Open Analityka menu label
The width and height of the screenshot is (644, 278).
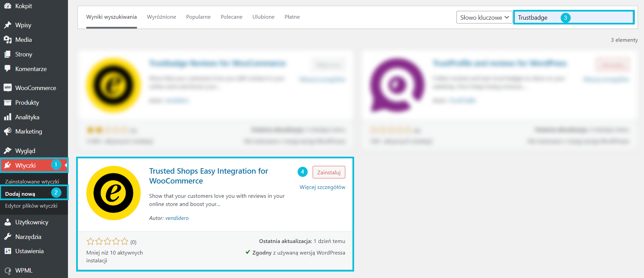27,117
